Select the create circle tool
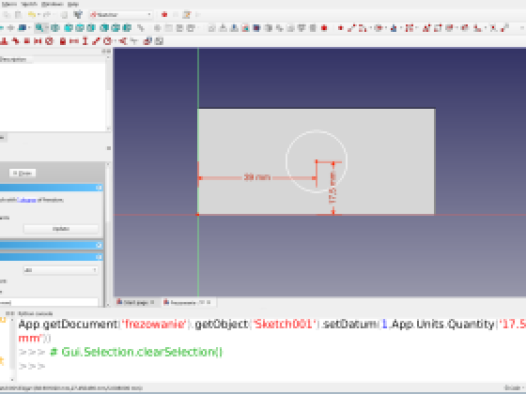Viewport: 526px width, 394px height. tap(379, 28)
